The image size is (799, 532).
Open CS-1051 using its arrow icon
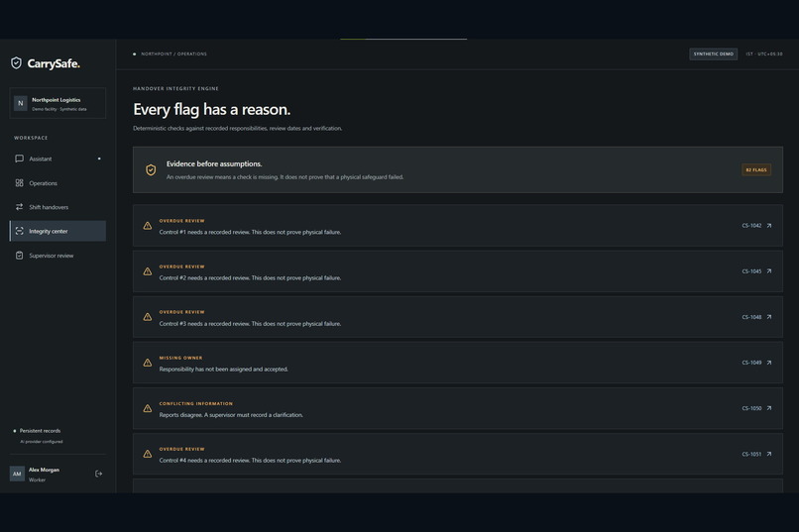[769, 454]
